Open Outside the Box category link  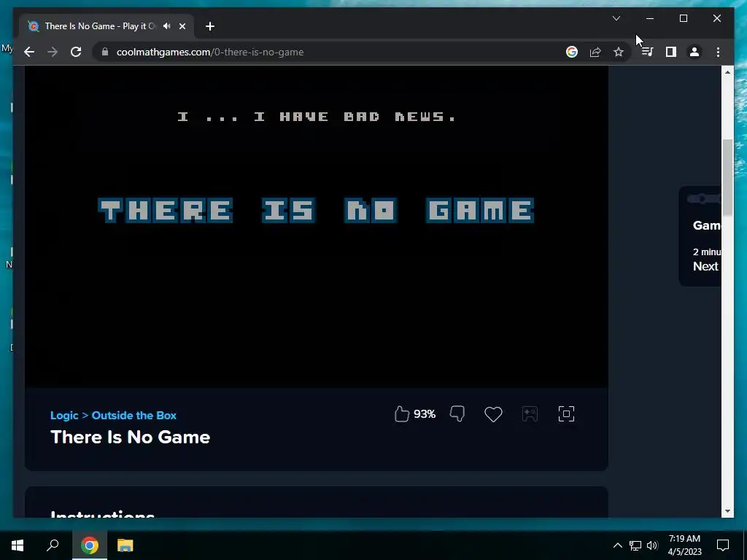134,415
